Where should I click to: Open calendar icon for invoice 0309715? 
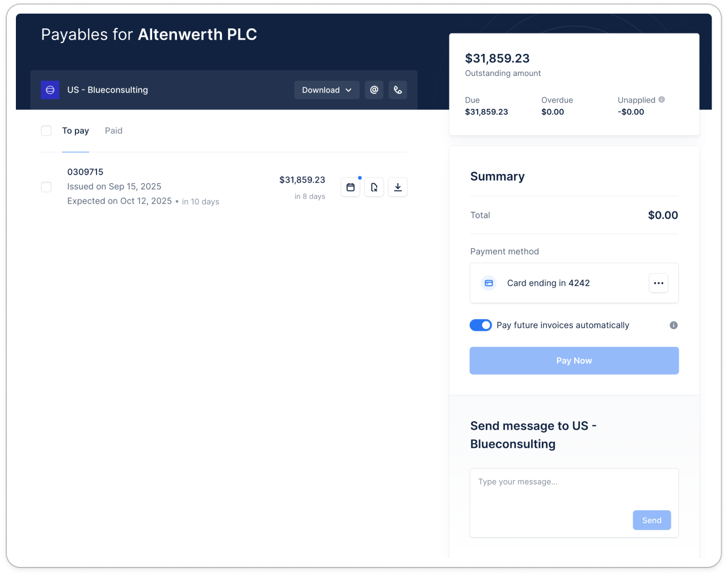[x=351, y=187]
